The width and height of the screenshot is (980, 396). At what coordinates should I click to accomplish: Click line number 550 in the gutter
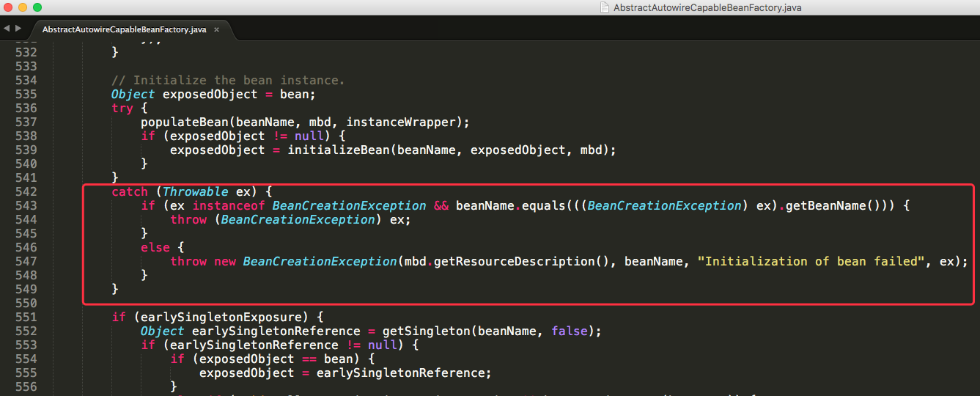pyautogui.click(x=26, y=303)
